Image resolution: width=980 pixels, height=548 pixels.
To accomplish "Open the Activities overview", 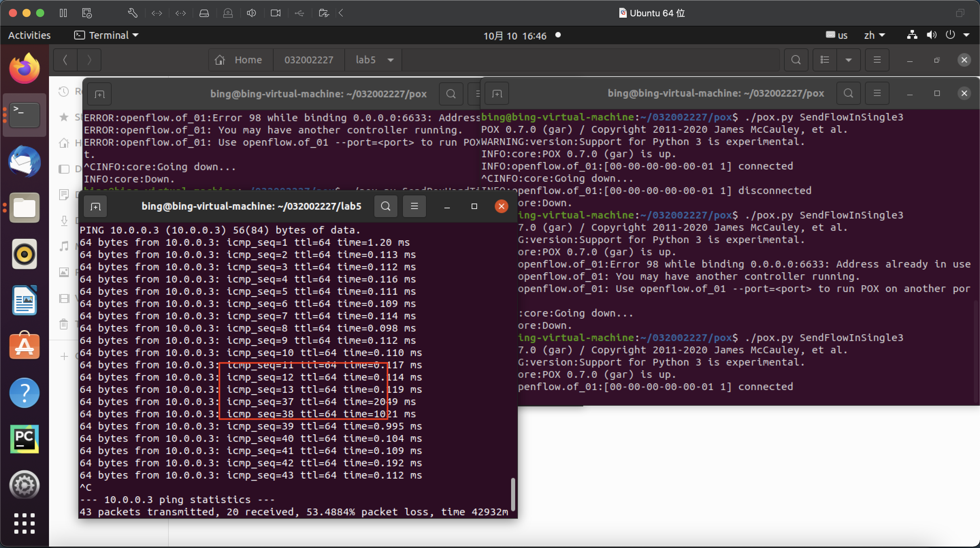I will click(29, 35).
